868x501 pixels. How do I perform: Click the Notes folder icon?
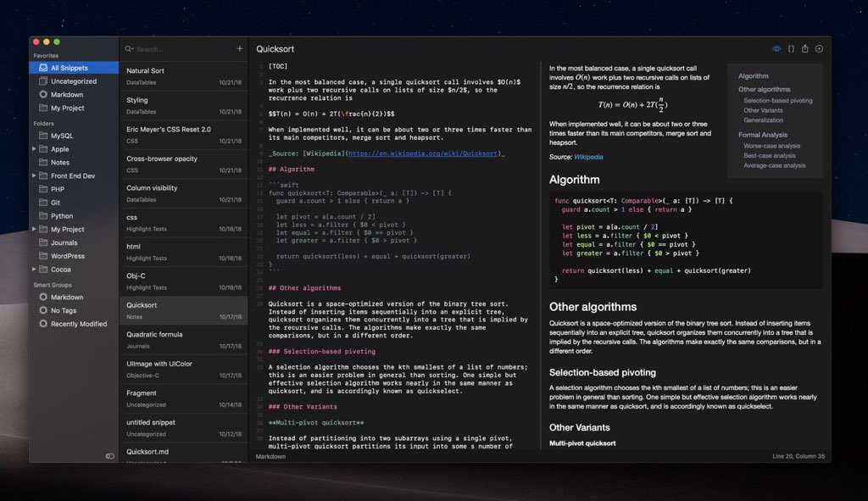[43, 162]
